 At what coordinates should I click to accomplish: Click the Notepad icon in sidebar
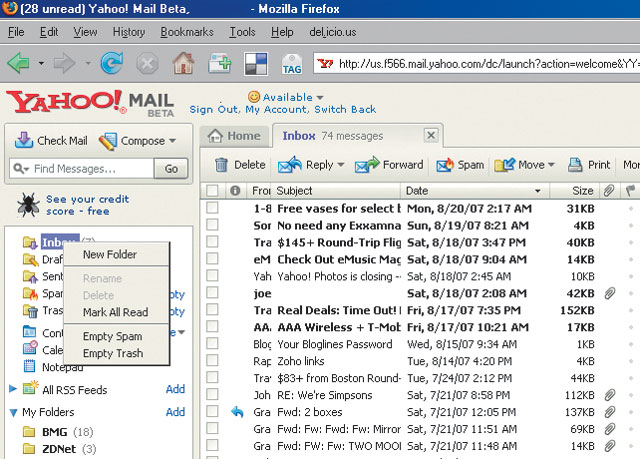[29, 366]
